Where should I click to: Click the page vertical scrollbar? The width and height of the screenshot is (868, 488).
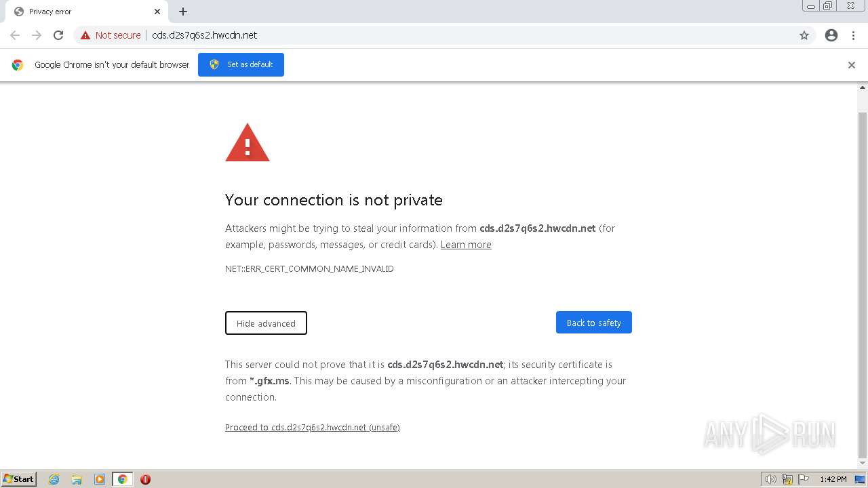tap(863, 271)
